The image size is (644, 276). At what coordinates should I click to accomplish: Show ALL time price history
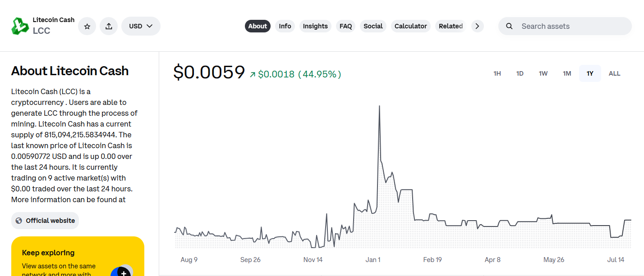(x=615, y=73)
